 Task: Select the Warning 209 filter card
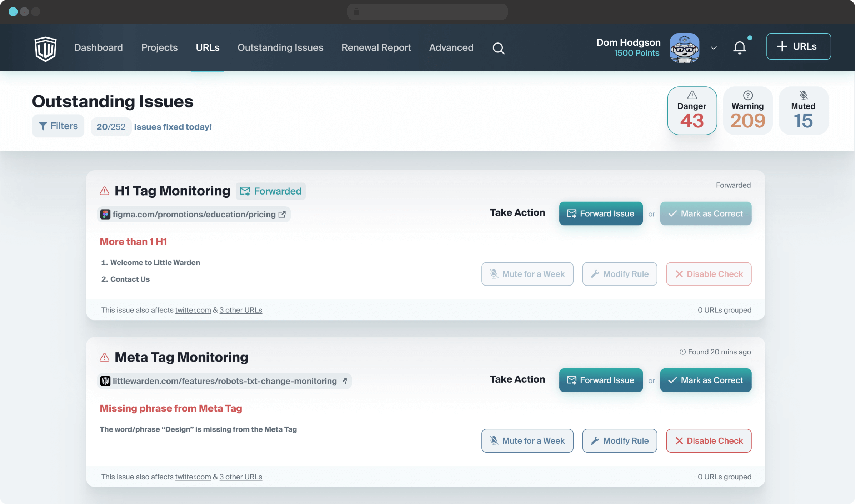747,111
